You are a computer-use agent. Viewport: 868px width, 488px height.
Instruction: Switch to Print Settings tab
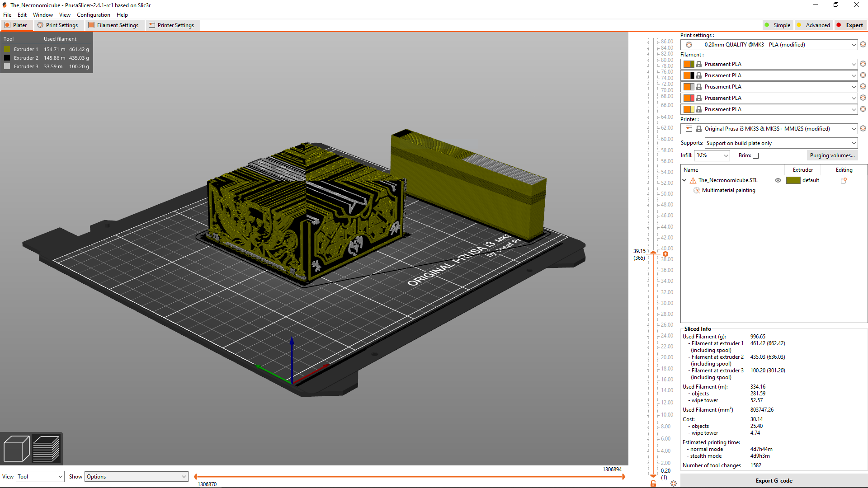[x=58, y=25]
